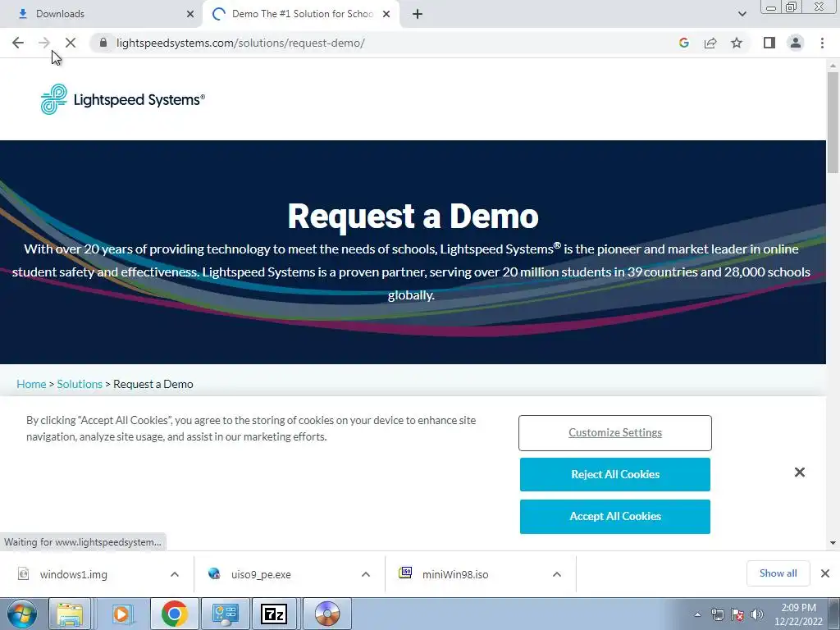Switch to the Downloads tab
840x630 pixels.
(102, 14)
